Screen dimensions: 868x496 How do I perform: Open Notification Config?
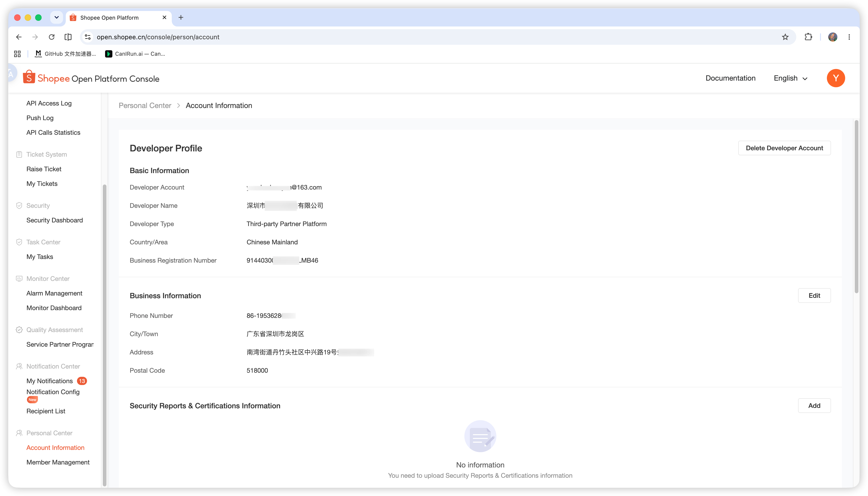point(53,392)
